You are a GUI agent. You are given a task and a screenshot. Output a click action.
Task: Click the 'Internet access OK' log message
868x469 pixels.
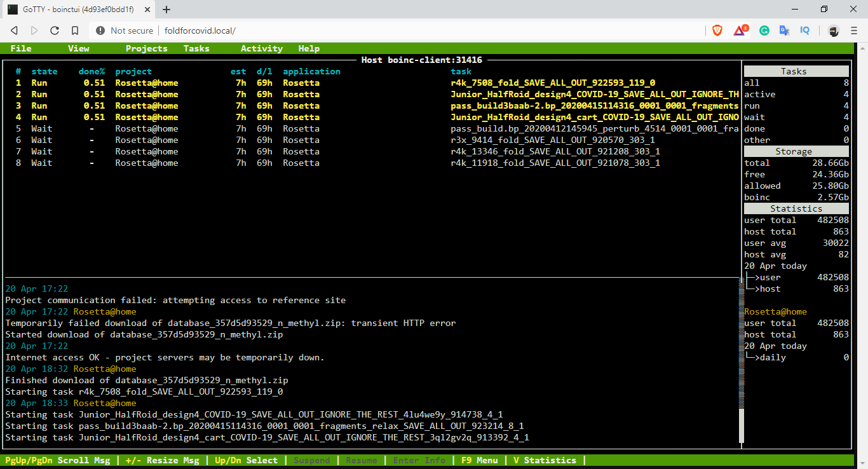pos(165,357)
